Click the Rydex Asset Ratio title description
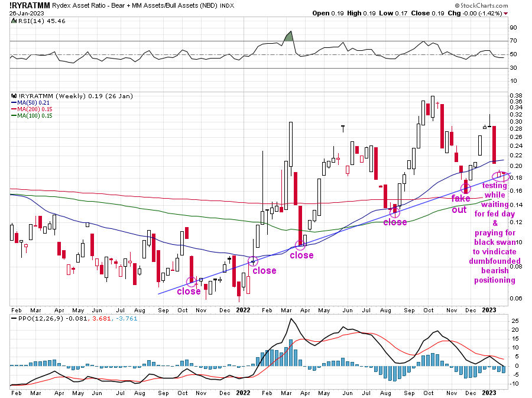The height and width of the screenshot is (398, 532). 135,5
